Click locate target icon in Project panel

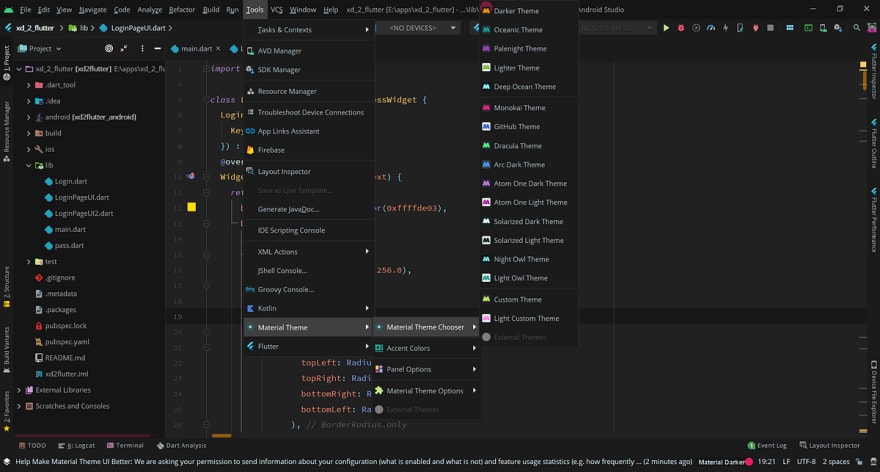pos(109,49)
